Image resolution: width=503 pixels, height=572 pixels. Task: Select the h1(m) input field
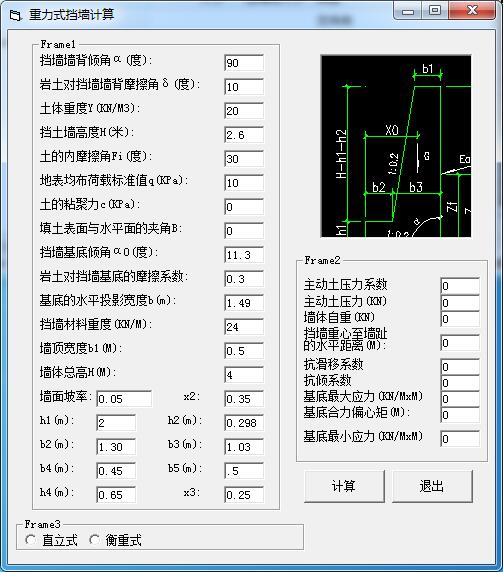(116, 423)
